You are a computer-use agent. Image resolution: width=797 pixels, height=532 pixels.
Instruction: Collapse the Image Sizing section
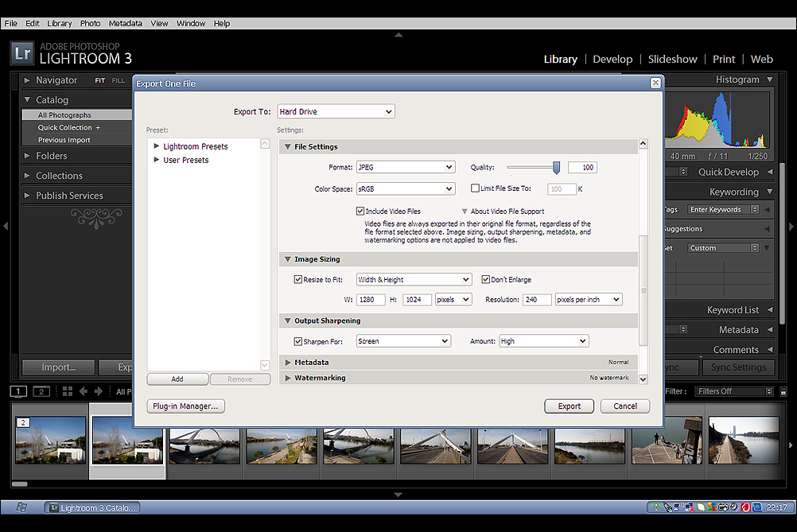288,259
